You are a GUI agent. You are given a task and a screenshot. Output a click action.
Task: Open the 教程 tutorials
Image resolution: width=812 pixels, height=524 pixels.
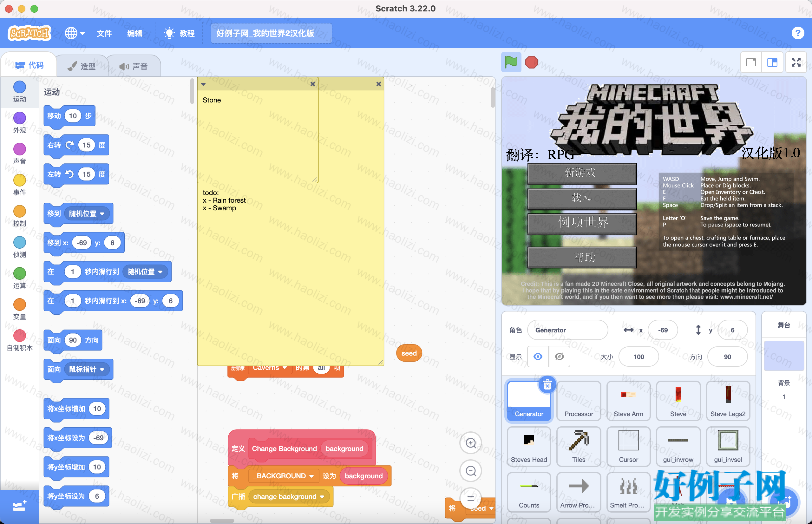pyautogui.click(x=179, y=33)
